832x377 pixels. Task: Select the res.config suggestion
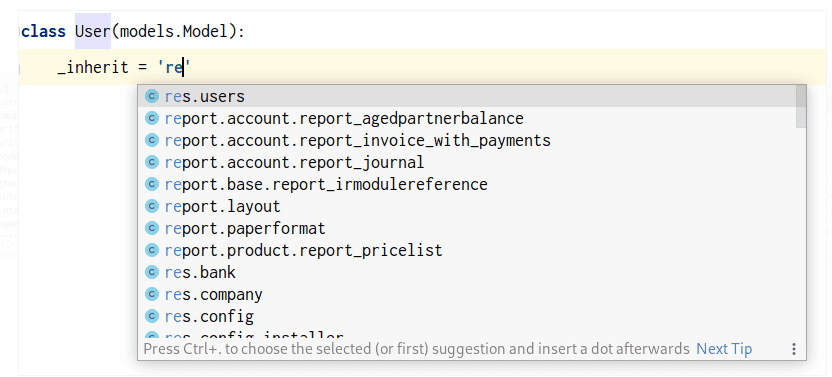[467, 316]
